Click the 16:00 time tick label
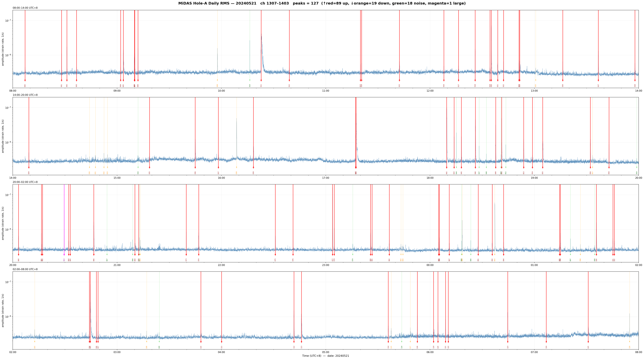 (x=221, y=178)
